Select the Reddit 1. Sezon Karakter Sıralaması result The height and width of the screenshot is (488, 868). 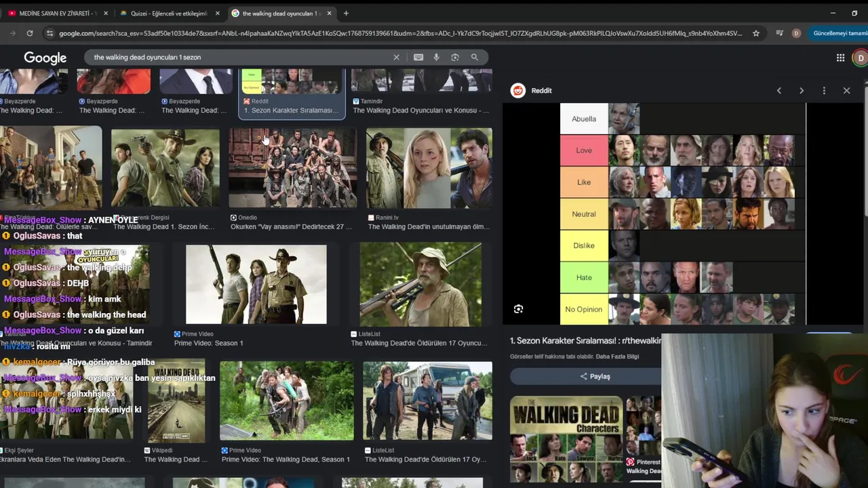coord(292,92)
